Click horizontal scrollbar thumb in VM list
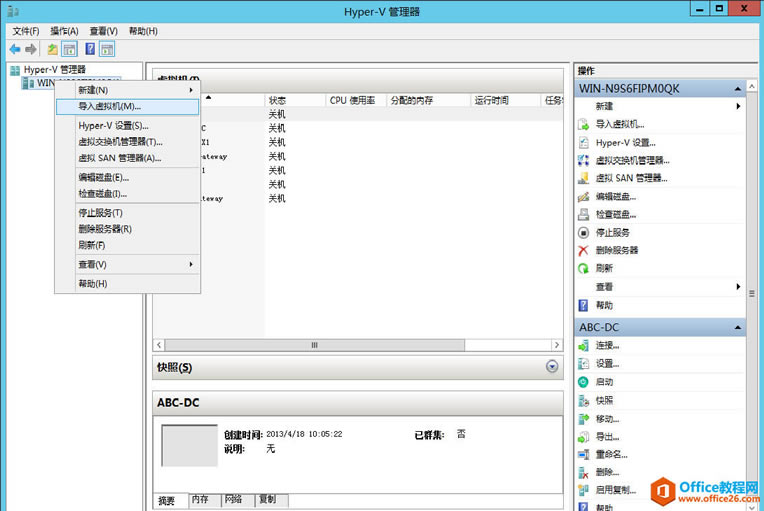The image size is (764, 511). (315, 345)
